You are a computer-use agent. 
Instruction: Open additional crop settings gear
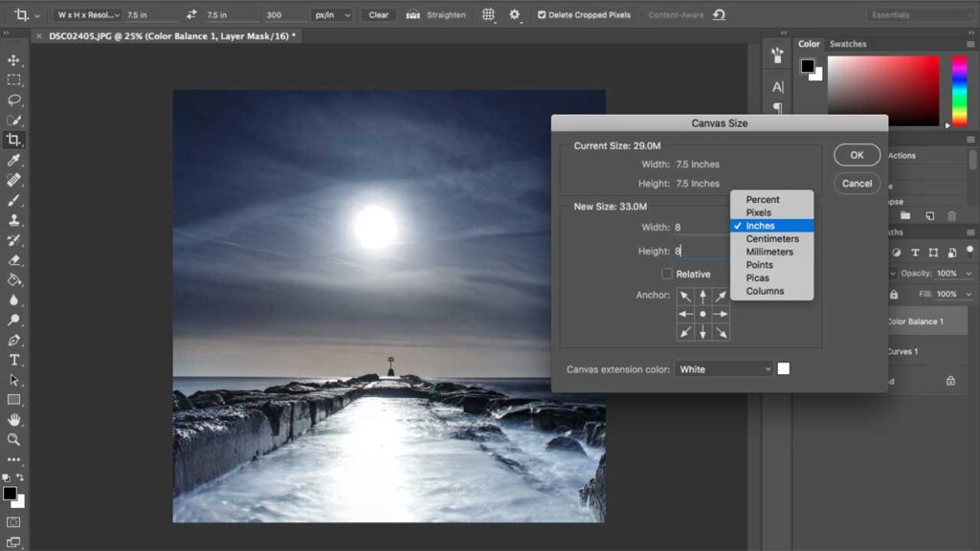(x=514, y=14)
